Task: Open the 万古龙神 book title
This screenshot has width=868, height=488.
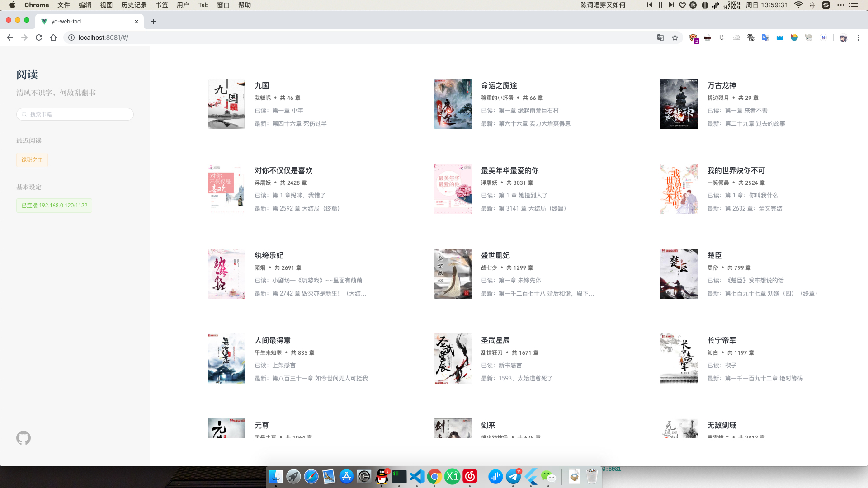Action: click(x=722, y=85)
